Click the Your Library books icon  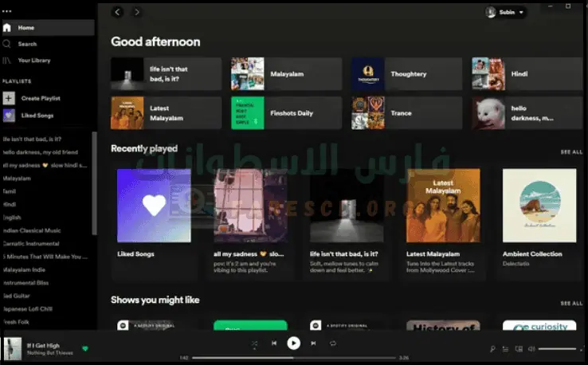point(6,61)
